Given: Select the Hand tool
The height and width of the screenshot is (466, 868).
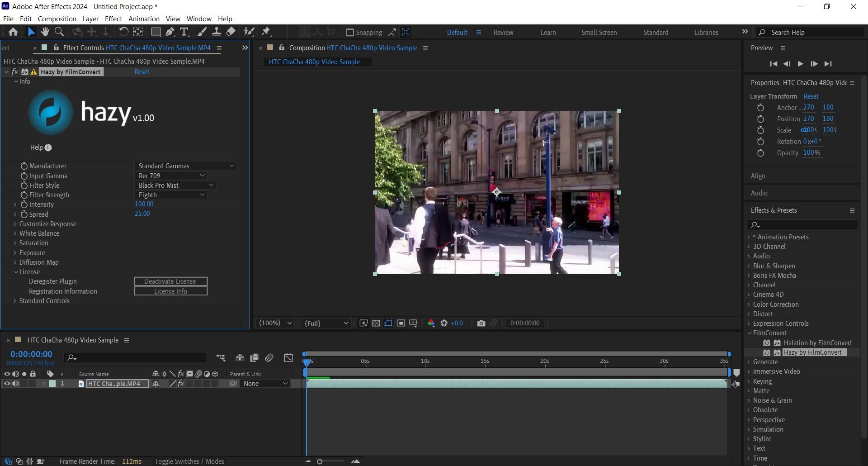Looking at the screenshot, I should click(45, 32).
